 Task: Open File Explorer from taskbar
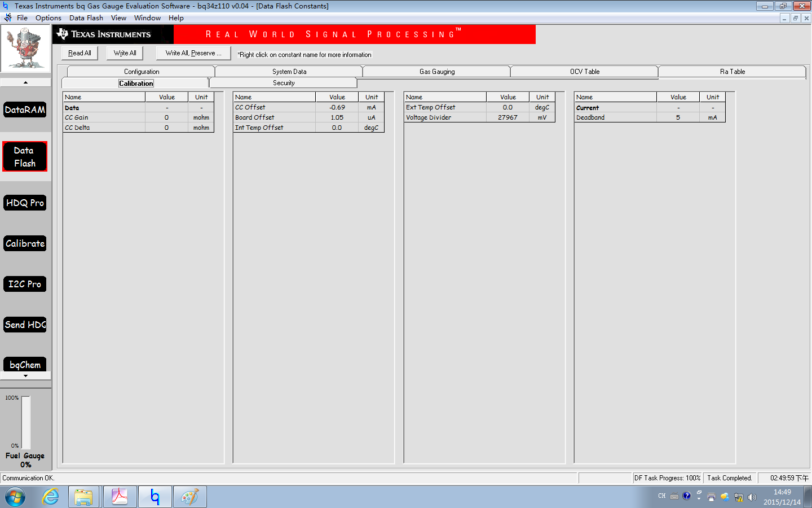click(84, 497)
